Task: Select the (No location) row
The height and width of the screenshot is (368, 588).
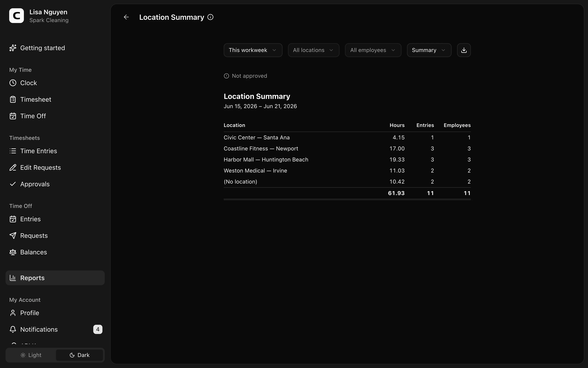Action: pos(347,182)
